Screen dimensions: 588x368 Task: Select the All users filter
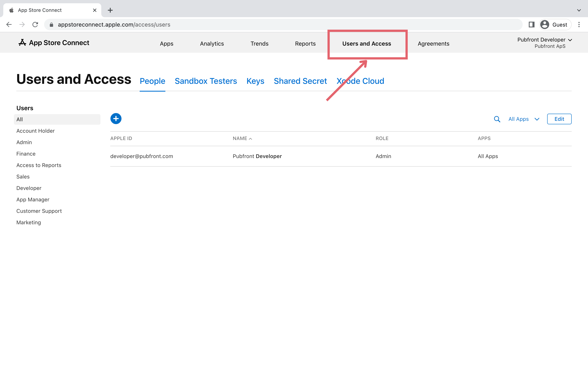57,119
